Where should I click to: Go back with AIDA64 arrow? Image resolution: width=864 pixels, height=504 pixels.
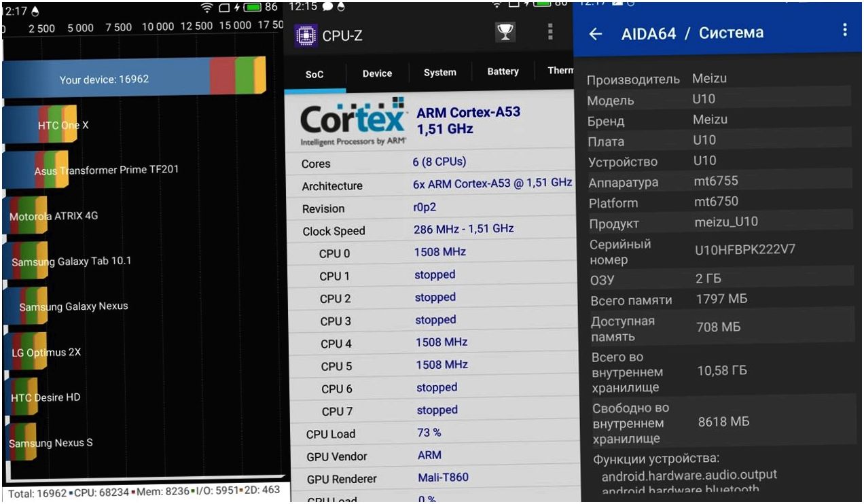tap(596, 33)
